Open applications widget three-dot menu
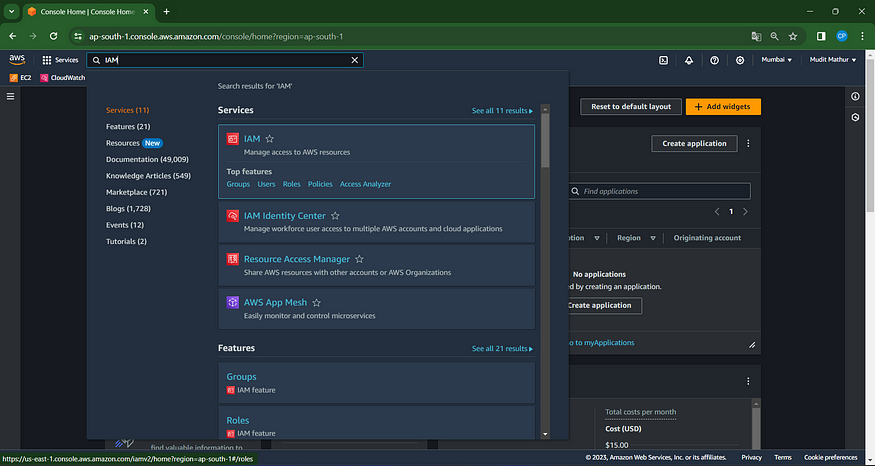The image size is (875, 466). click(x=748, y=143)
